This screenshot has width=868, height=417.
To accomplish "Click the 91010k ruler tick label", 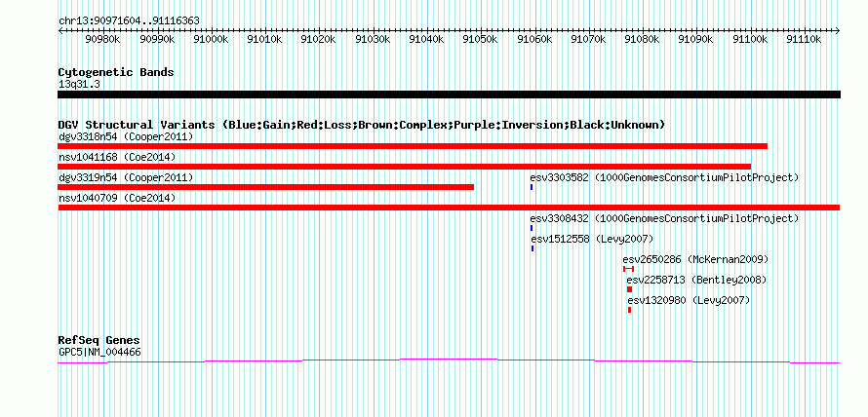I will click(265, 40).
